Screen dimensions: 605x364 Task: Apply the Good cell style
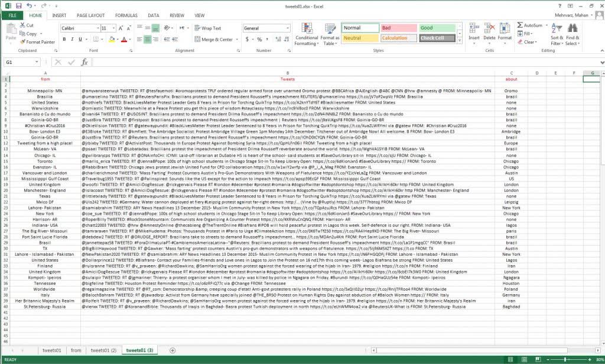coord(437,28)
